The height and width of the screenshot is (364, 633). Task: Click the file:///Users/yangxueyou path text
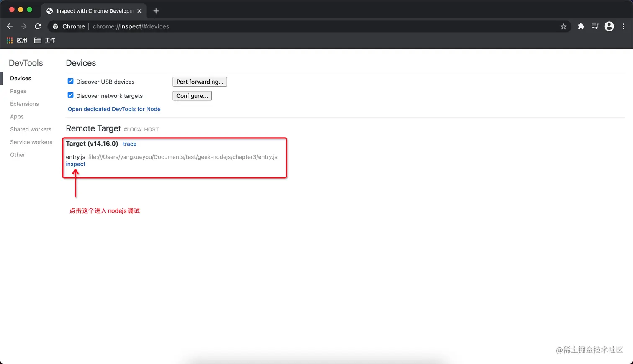[x=183, y=157]
